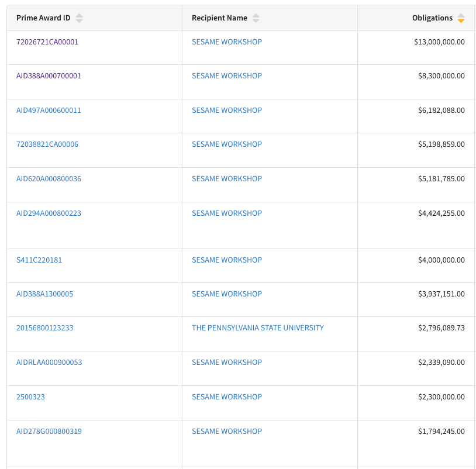Select the $2,339,090.00 obligations value
The image size is (476, 469).
pyautogui.click(x=441, y=363)
